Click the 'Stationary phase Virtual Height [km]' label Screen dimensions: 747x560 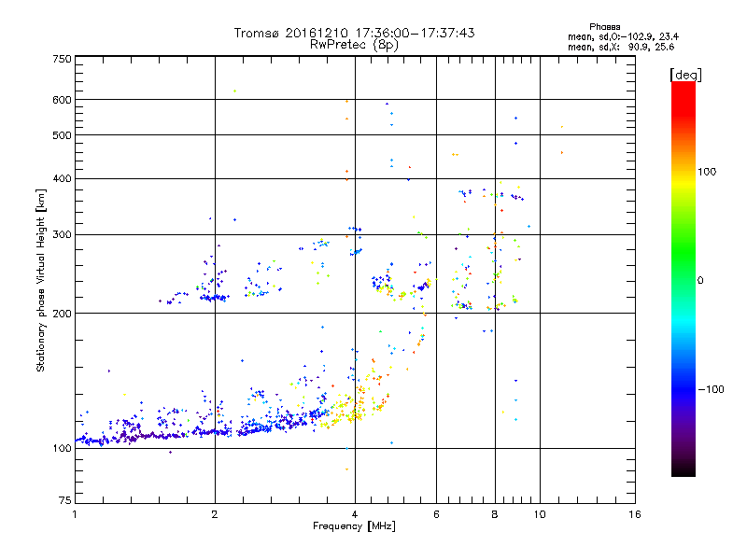coord(41,281)
